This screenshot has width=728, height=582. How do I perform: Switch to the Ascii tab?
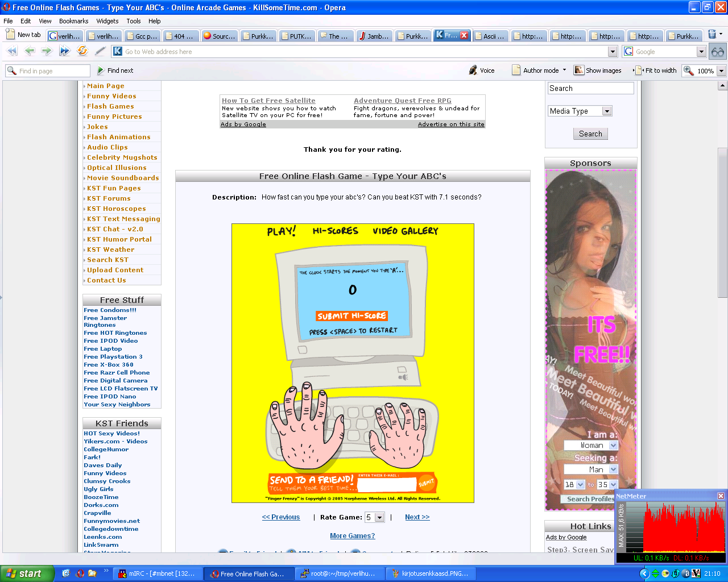click(x=490, y=36)
